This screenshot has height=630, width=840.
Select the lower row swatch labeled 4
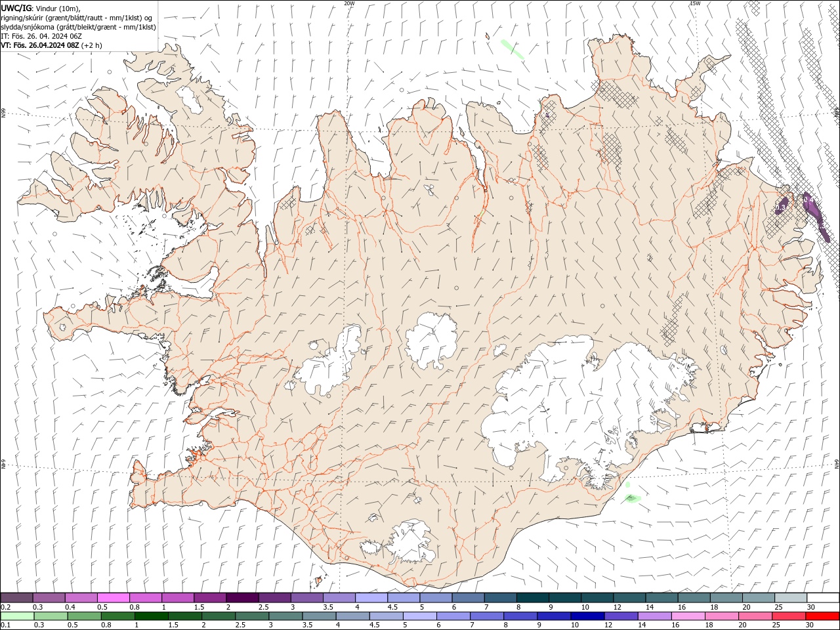coord(352,616)
